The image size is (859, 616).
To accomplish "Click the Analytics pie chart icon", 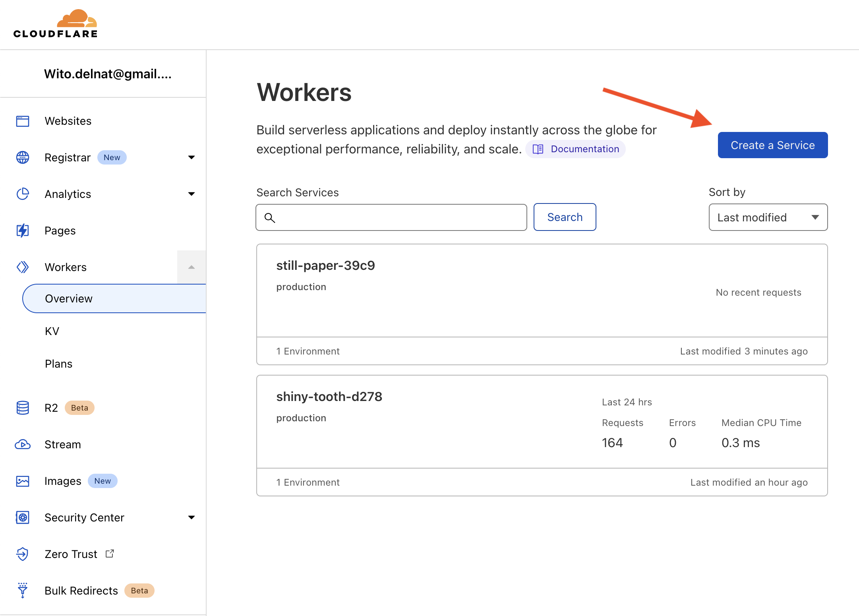I will pyautogui.click(x=23, y=194).
